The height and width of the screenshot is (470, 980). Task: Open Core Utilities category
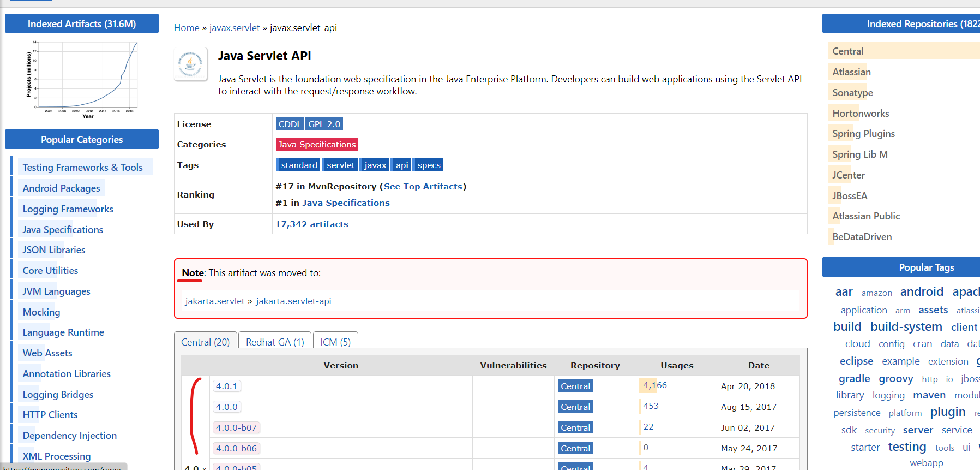point(50,271)
